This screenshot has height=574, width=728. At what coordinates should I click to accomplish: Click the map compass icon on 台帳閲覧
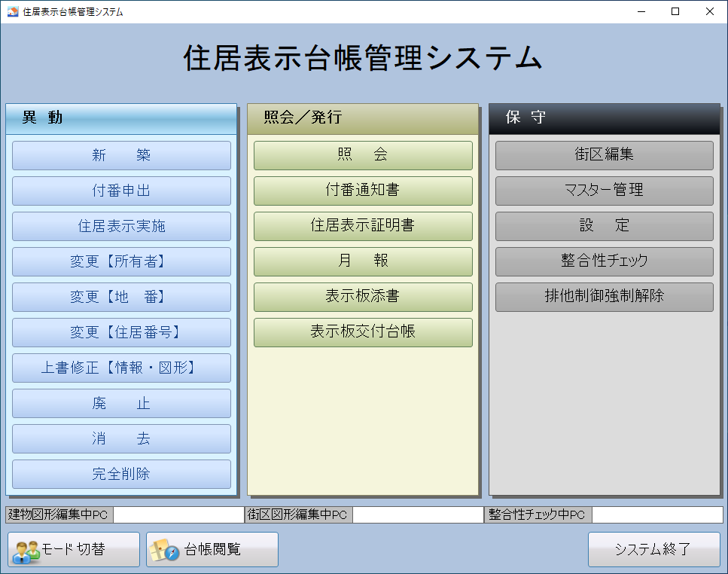tap(164, 550)
